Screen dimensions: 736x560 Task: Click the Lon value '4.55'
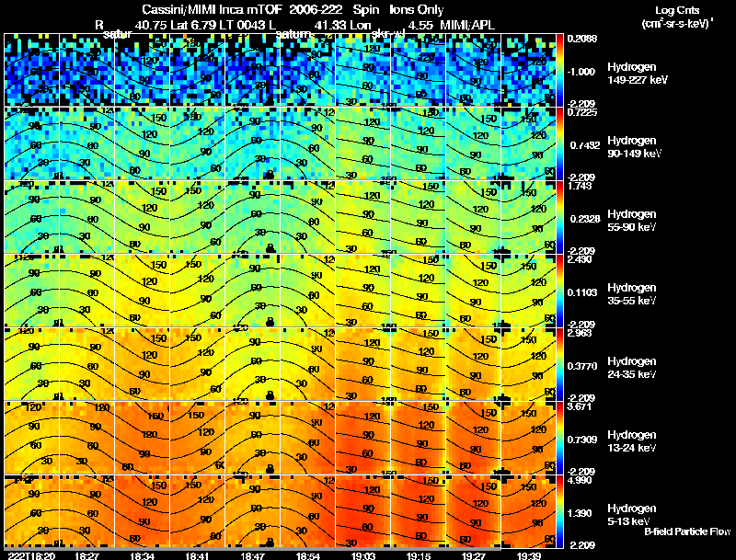[x=420, y=25]
